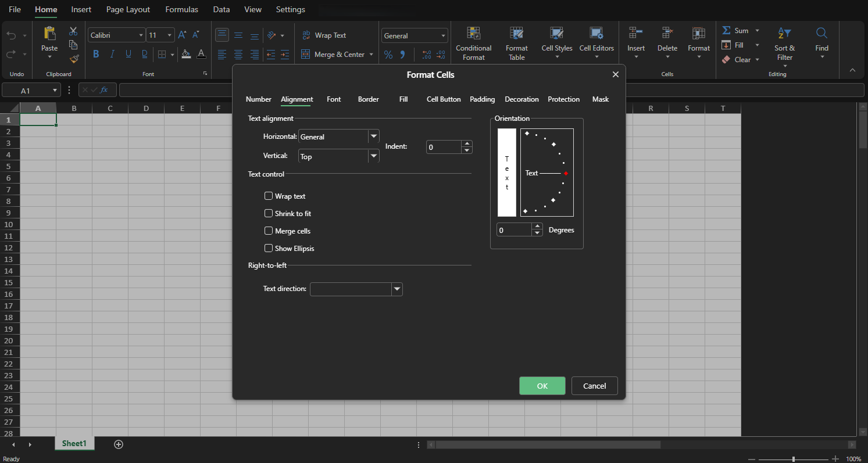The image size is (868, 463).
Task: Toggle italic formatting
Action: coord(112,54)
